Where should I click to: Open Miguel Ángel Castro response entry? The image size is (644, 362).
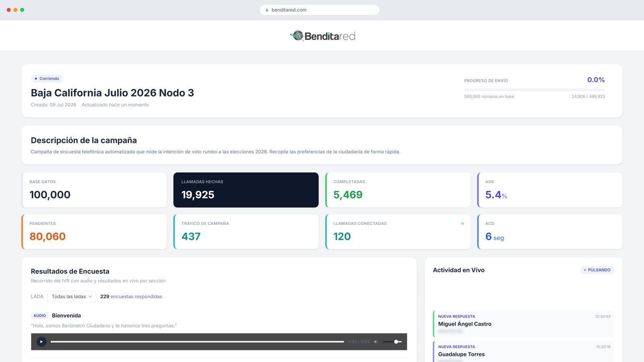[x=524, y=324]
